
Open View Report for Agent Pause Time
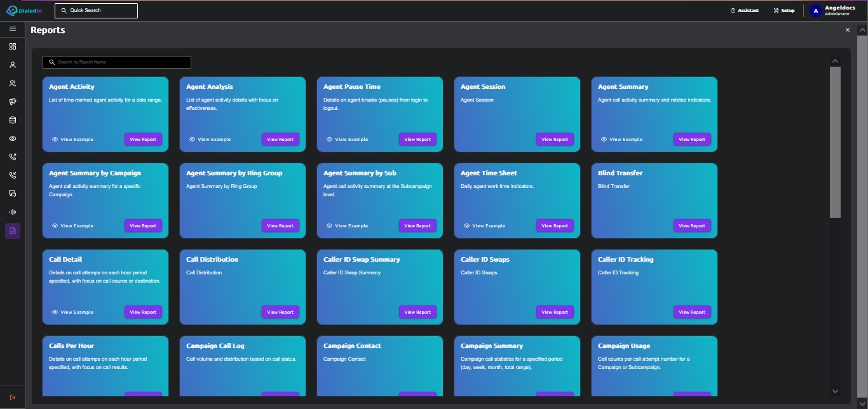click(417, 140)
